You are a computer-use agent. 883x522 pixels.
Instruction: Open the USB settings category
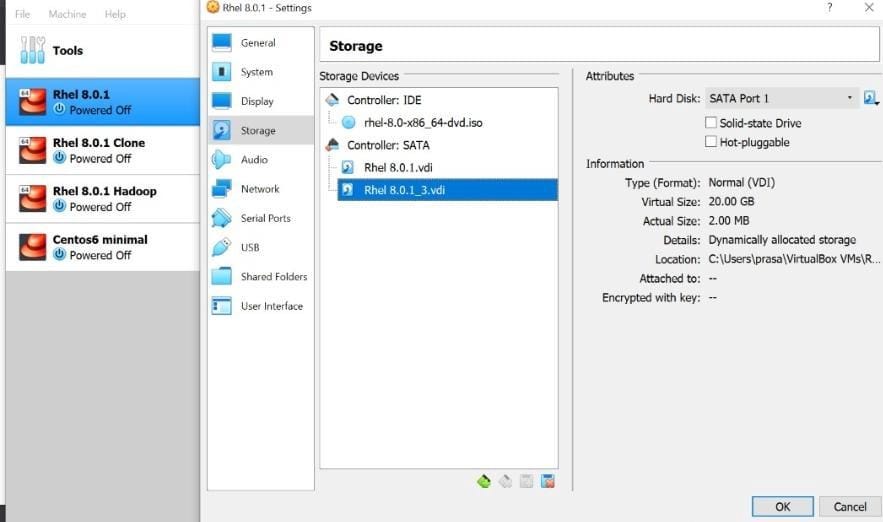260,248
